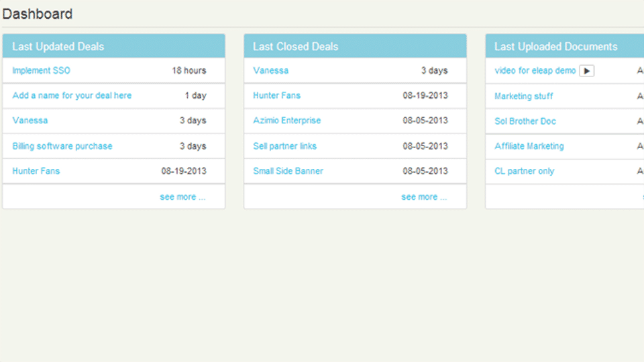Click the Last Updated Deals panel header
This screenshot has height=362, width=644.
[114, 46]
